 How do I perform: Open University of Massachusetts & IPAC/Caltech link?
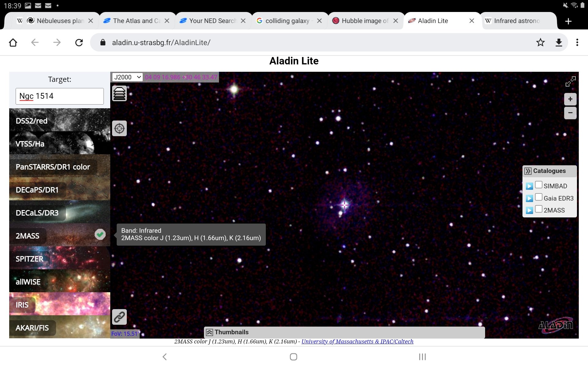357,342
